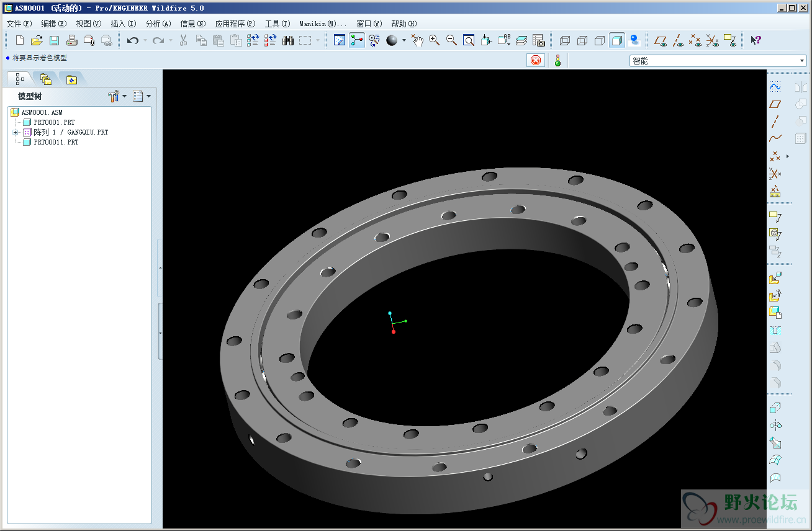
Task: Click the red stop sign icon
Action: click(x=536, y=60)
